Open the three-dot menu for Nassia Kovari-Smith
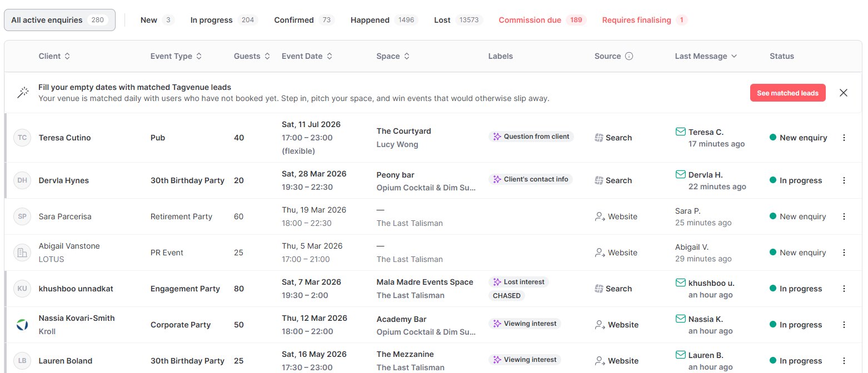The height and width of the screenshot is (373, 868). (844, 325)
